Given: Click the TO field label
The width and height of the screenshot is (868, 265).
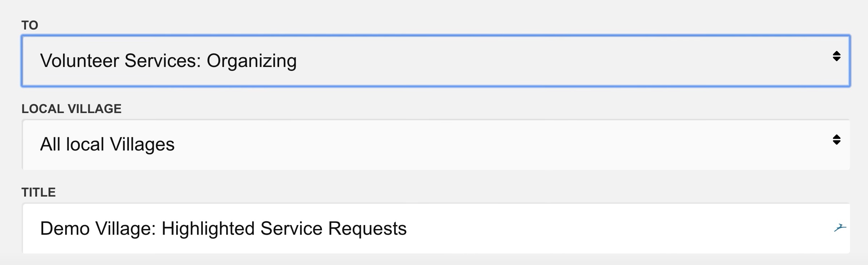Looking at the screenshot, I should (30, 25).
